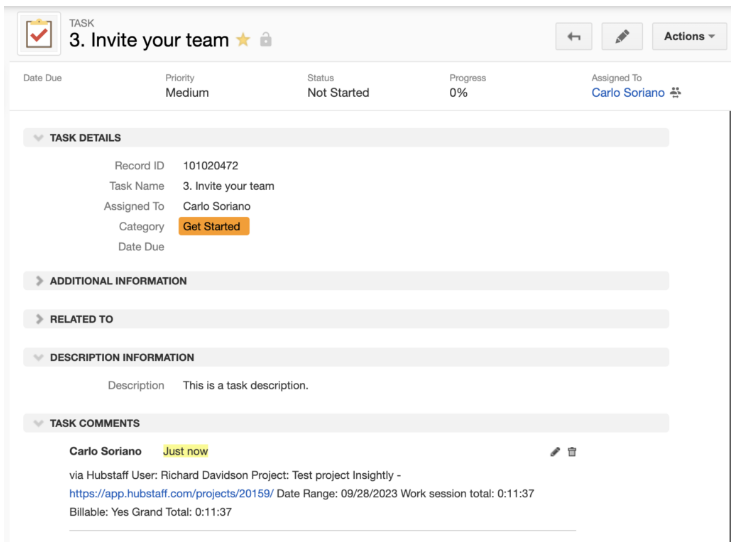Click the pencil edit button in the header

pyautogui.click(x=622, y=37)
